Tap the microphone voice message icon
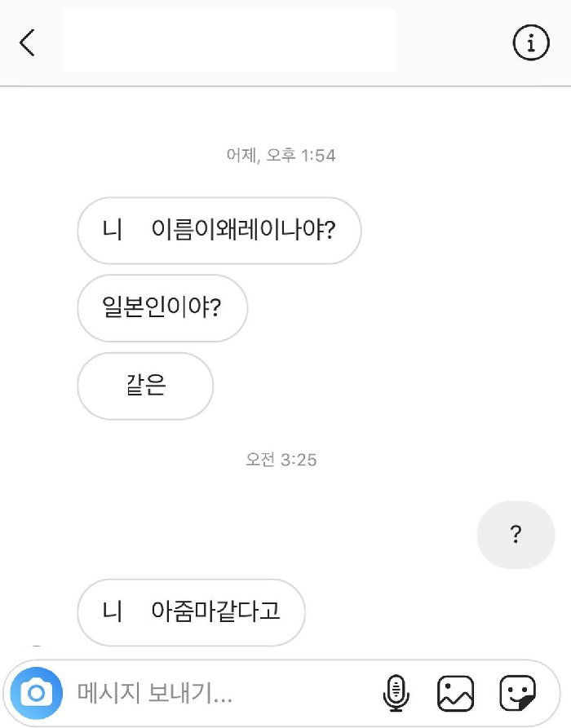571x728 pixels. pyautogui.click(x=396, y=693)
